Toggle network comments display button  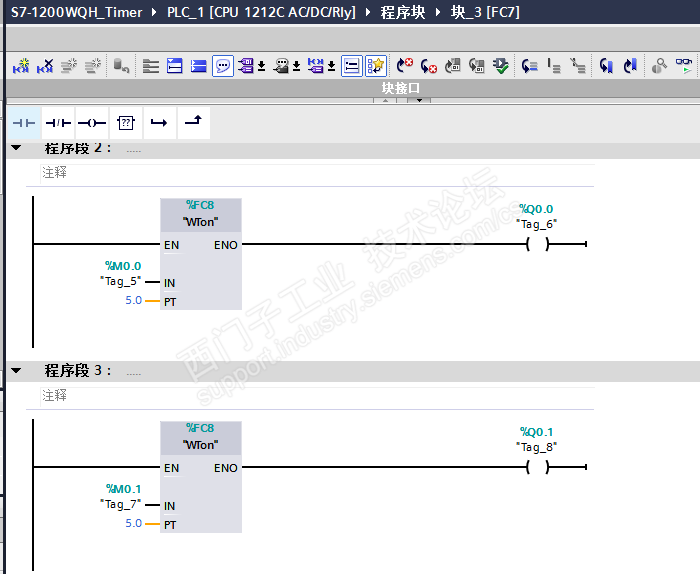point(352,66)
